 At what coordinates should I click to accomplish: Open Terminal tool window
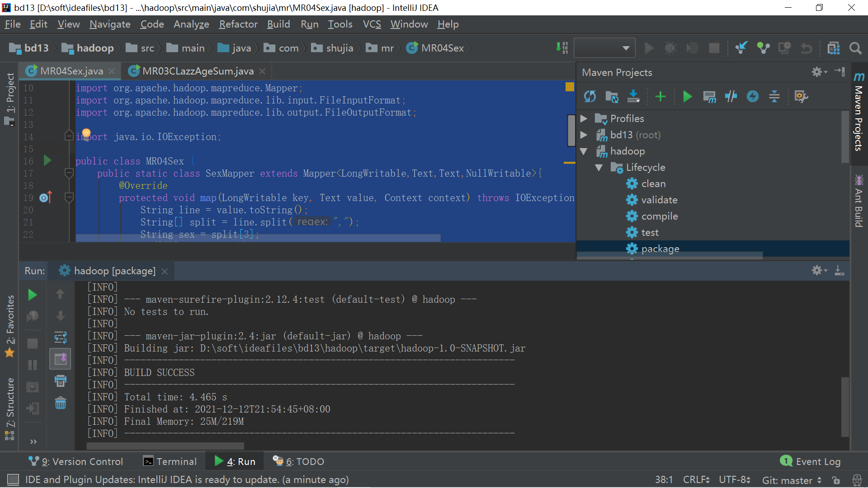pyautogui.click(x=170, y=461)
